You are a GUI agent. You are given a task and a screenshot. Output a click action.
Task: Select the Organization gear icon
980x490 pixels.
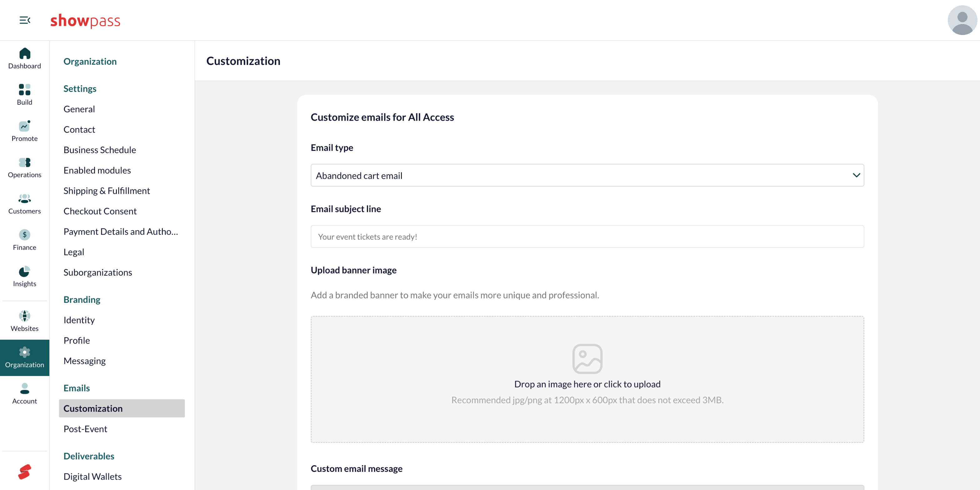click(25, 352)
